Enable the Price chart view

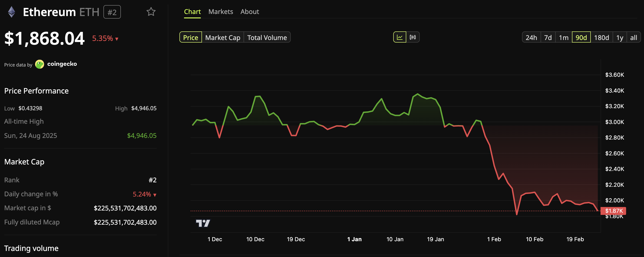pyautogui.click(x=191, y=37)
